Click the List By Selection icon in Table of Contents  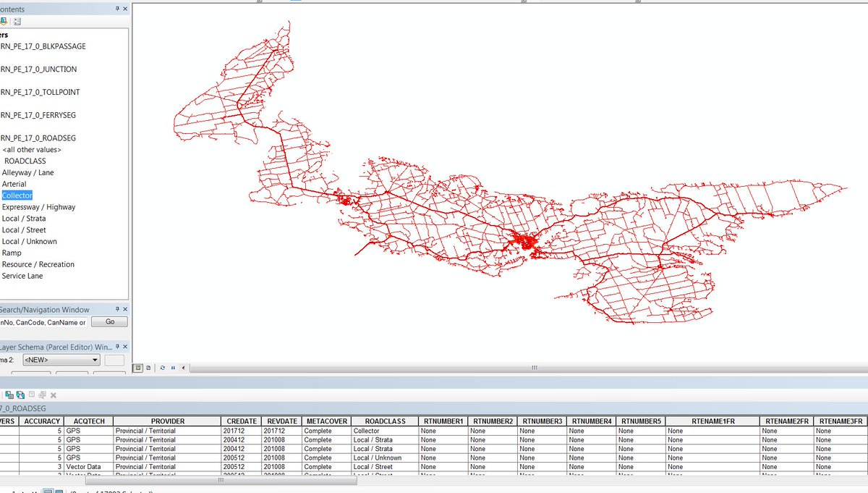[4, 21]
